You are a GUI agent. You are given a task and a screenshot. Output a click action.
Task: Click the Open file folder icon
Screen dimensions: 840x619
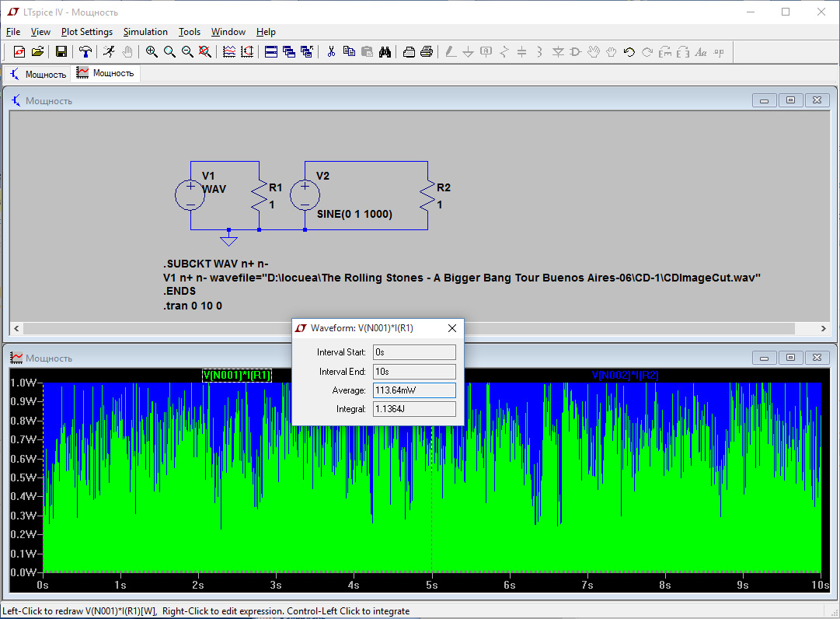37,52
